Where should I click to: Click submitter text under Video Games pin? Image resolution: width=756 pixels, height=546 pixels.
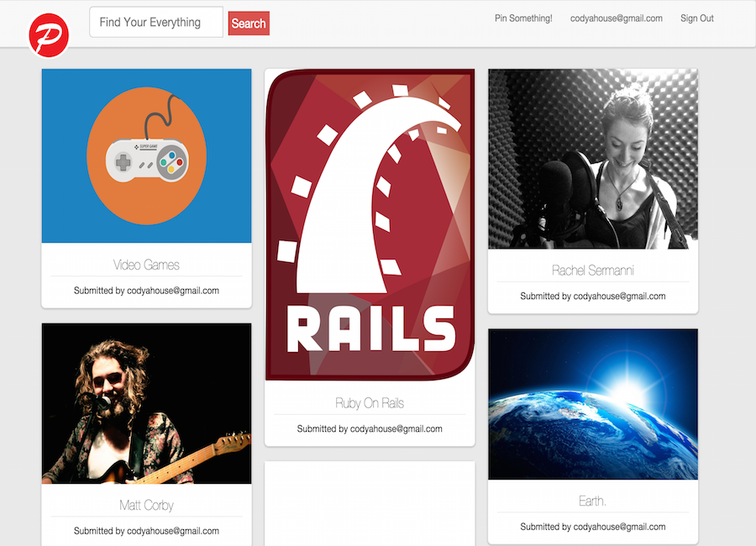tap(146, 291)
